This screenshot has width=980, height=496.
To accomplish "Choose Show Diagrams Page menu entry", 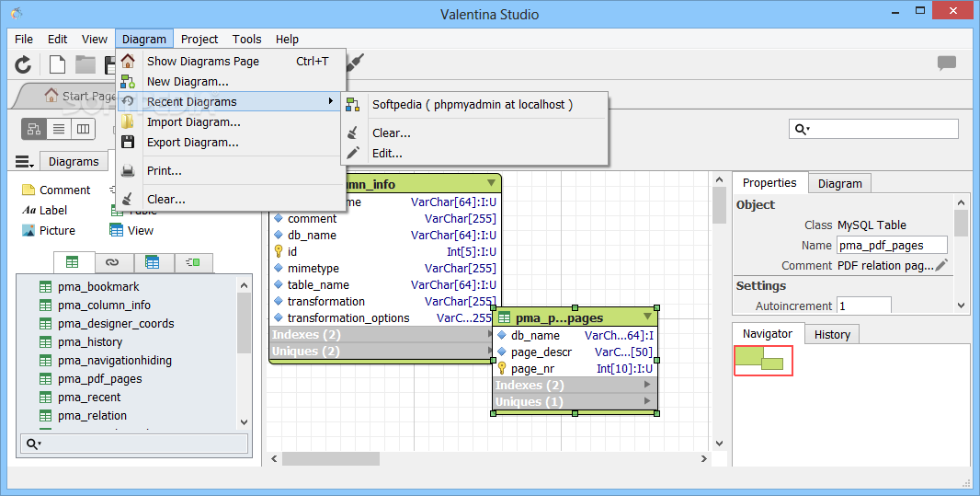I will click(232, 62).
